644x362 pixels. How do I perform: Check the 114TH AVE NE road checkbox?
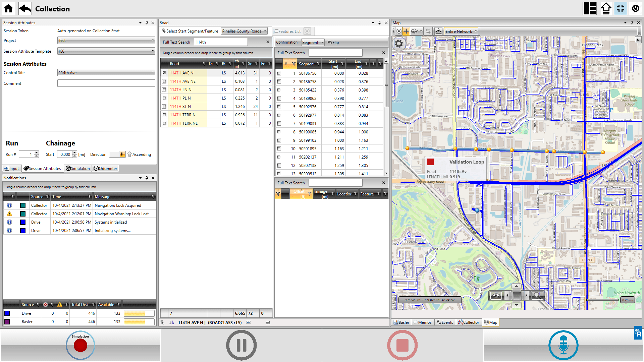point(164,81)
